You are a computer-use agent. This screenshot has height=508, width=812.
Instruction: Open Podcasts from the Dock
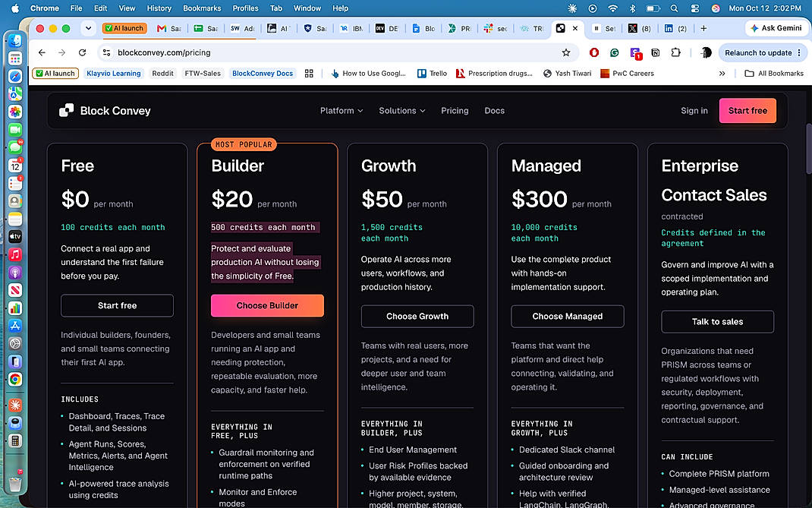tap(15, 272)
